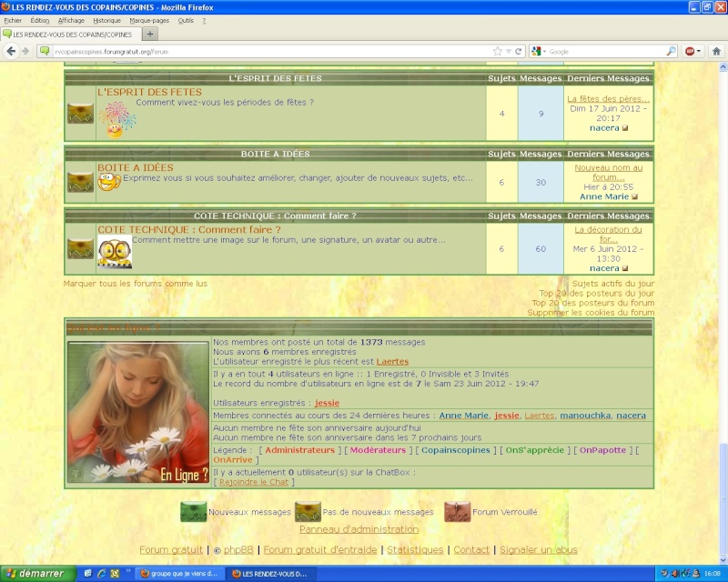Click the COTE TECHNIQUE forum status icon
The width and height of the screenshot is (728, 582).
[x=80, y=249]
